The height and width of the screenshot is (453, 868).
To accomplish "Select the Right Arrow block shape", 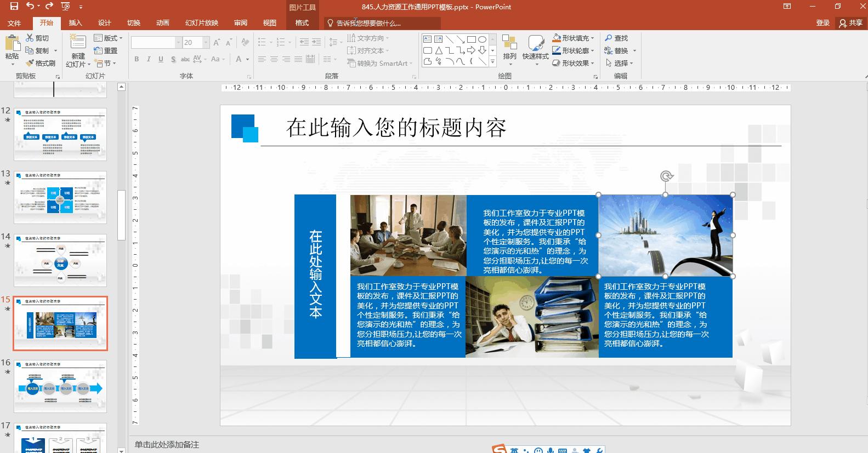I will tap(471, 50).
